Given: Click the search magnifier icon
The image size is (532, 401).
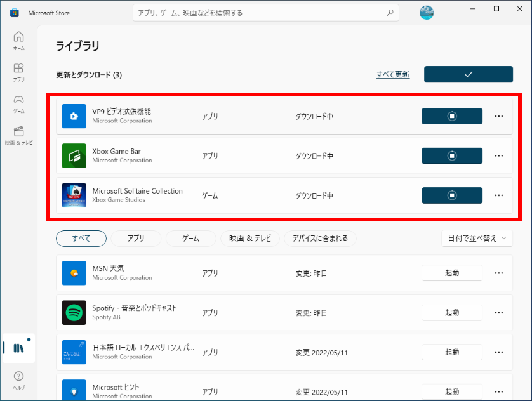Looking at the screenshot, I should pos(390,13).
